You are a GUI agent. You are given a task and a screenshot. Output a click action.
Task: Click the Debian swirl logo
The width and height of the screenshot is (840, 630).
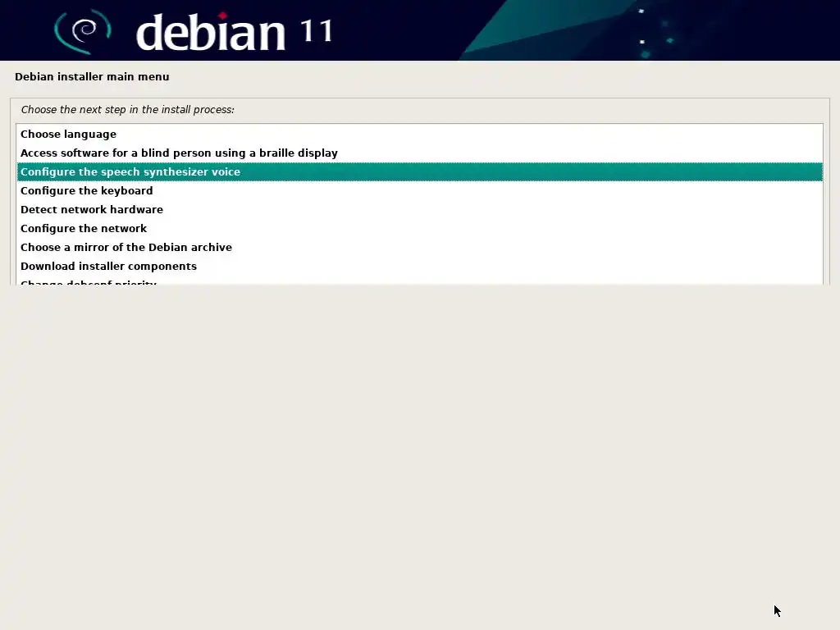pos(83,31)
